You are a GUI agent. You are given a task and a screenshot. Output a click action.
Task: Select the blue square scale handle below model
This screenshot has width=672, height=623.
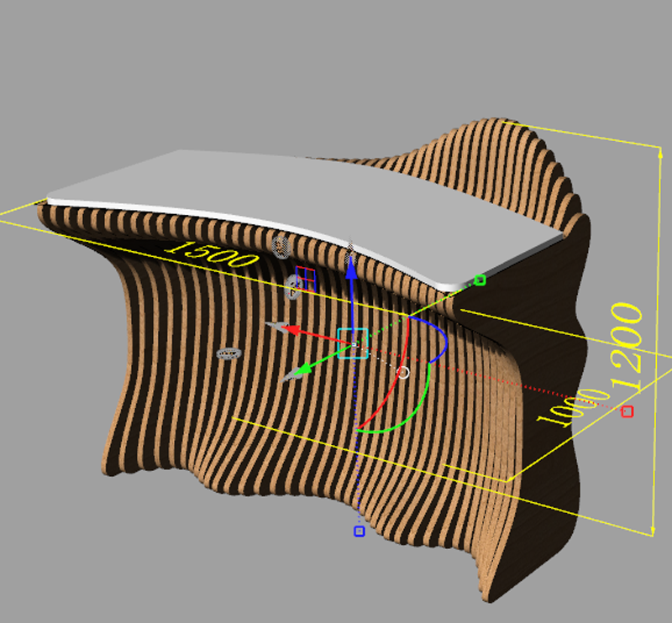click(x=360, y=531)
